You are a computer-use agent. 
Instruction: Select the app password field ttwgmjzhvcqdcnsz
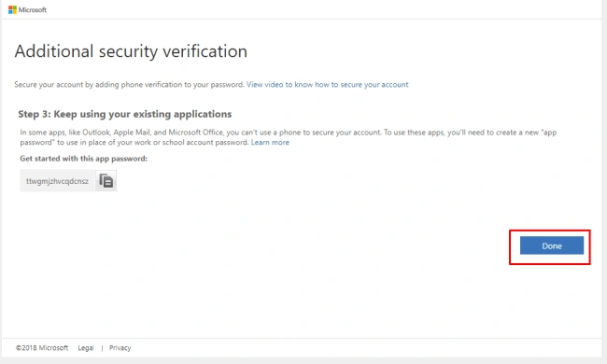click(57, 181)
